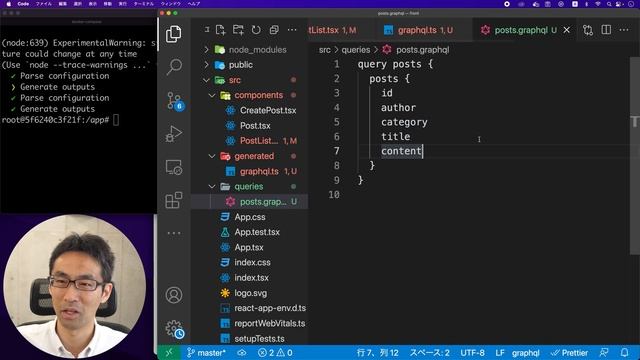Change LF end of line sequence

point(500,353)
